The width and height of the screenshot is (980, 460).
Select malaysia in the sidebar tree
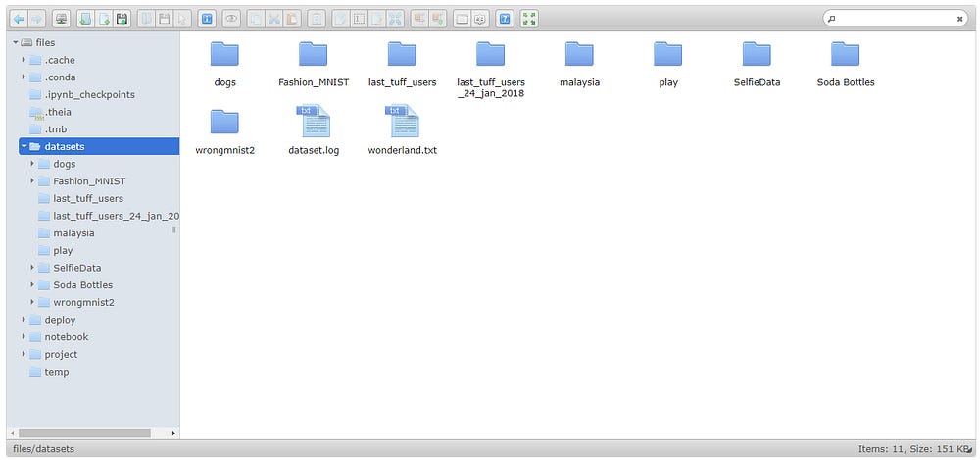click(x=73, y=232)
